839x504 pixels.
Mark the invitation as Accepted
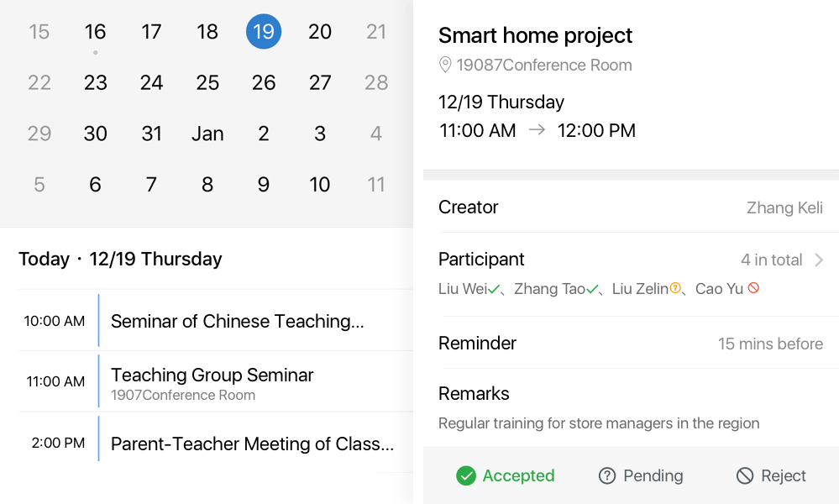pos(506,476)
